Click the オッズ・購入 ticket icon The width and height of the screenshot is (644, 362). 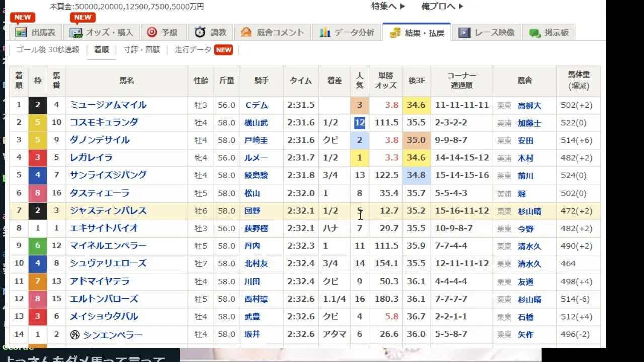[76, 33]
